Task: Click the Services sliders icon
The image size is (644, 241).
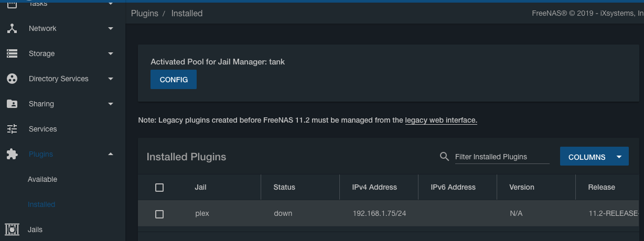Action: [x=12, y=129]
